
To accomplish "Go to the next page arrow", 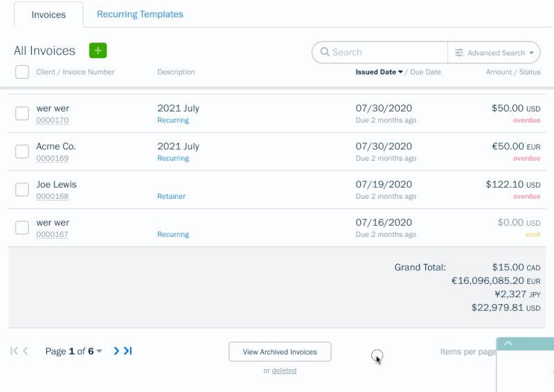I will point(116,351).
